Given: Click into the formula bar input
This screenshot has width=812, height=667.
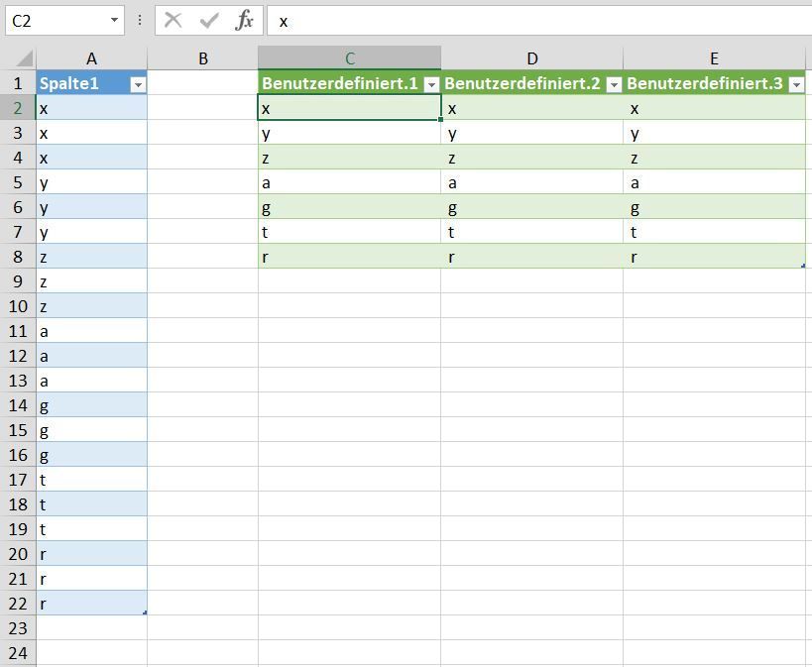Looking at the screenshot, I should [x=539, y=21].
